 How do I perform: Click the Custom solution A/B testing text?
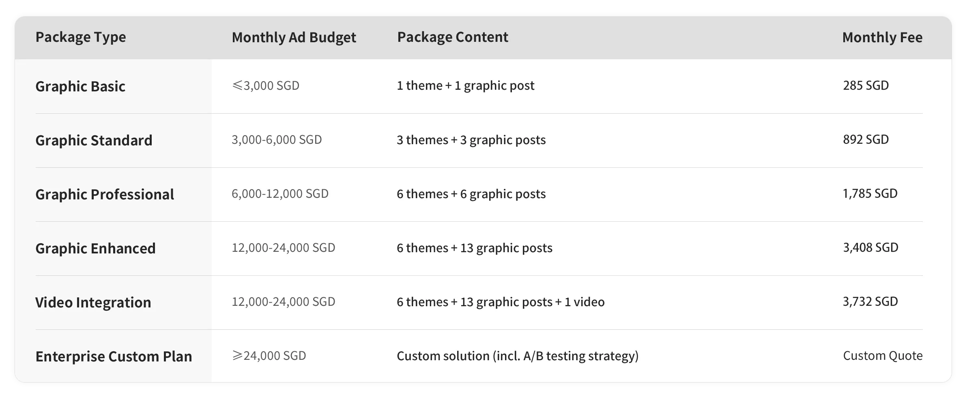click(518, 356)
